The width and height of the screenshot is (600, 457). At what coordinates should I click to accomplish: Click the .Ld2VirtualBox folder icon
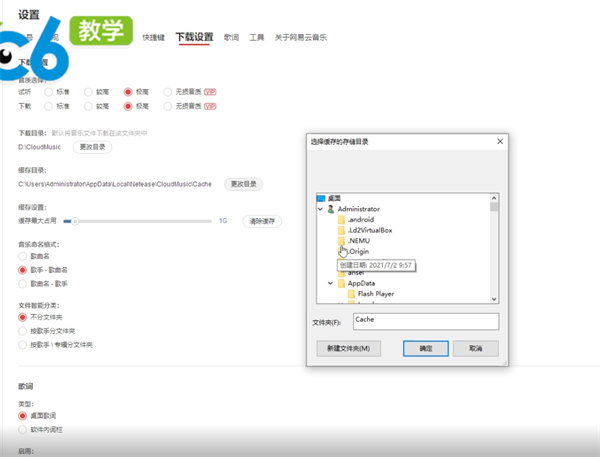click(341, 230)
